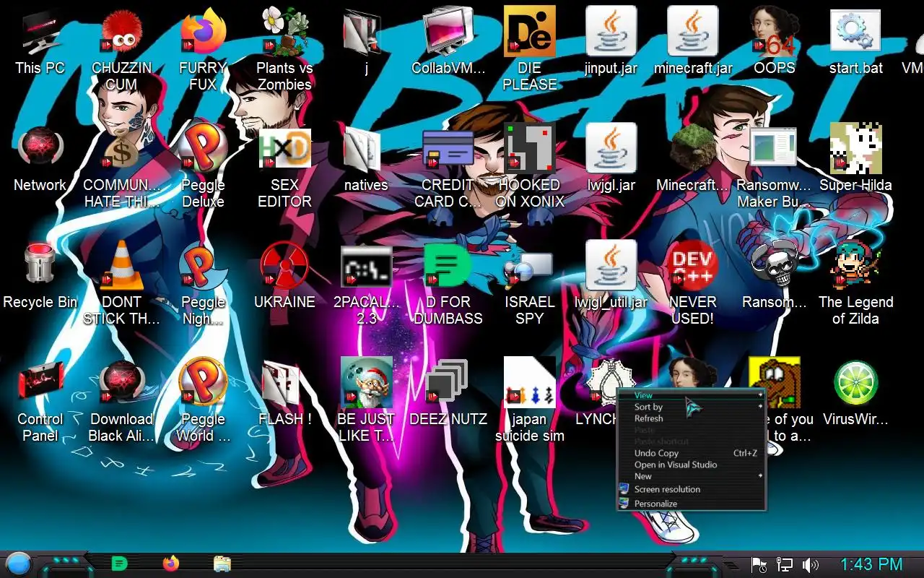
Task: Open the volume speaker tray icon
Action: click(x=811, y=564)
